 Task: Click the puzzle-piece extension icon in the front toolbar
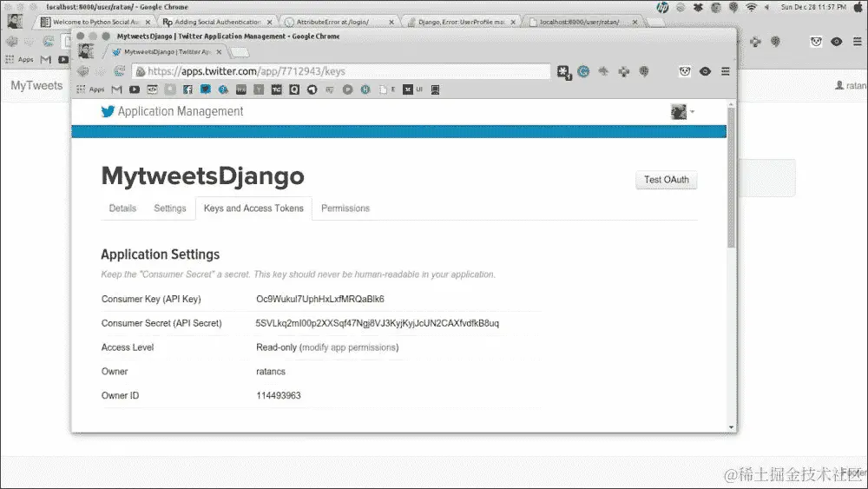tap(624, 71)
